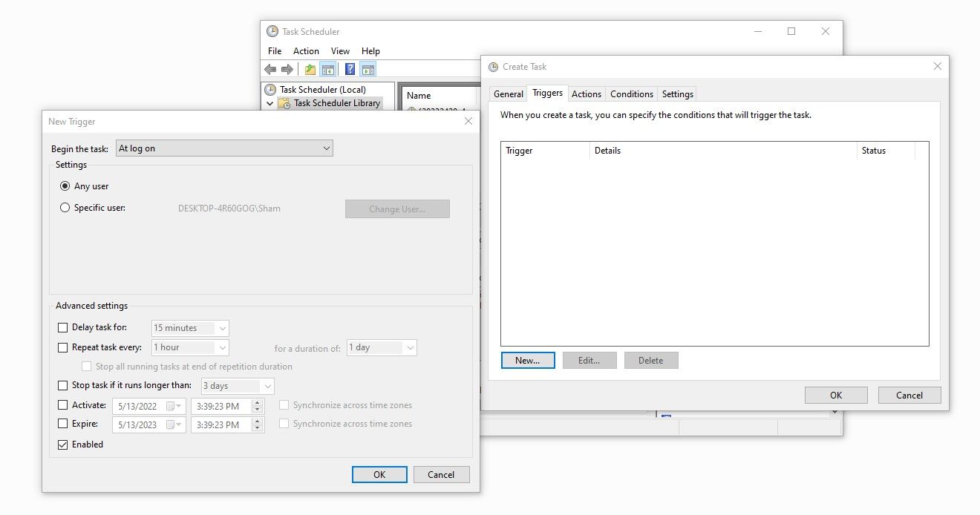This screenshot has width=980, height=515.
Task: Open calendar picker for Activate date
Action: tap(174, 406)
